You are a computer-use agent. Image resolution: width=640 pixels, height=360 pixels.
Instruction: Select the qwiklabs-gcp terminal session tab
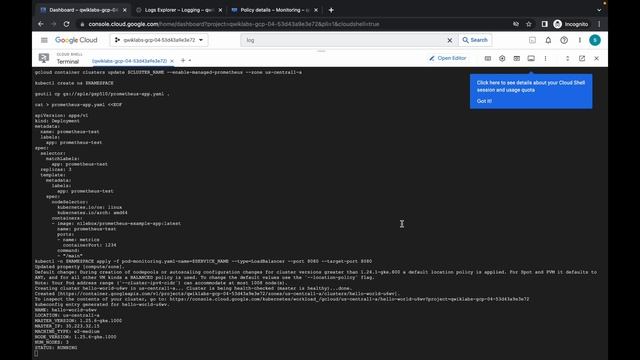coord(129,61)
